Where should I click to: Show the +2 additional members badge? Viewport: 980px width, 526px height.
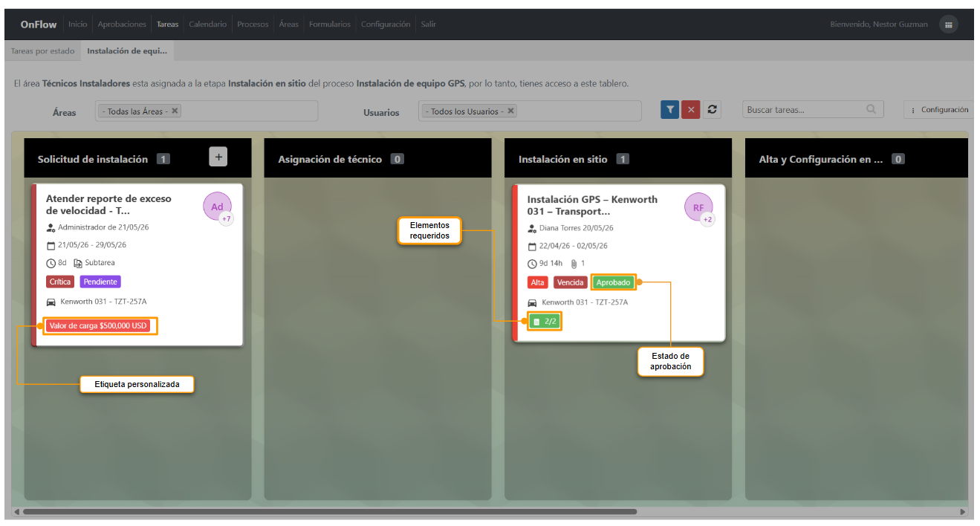click(x=708, y=219)
